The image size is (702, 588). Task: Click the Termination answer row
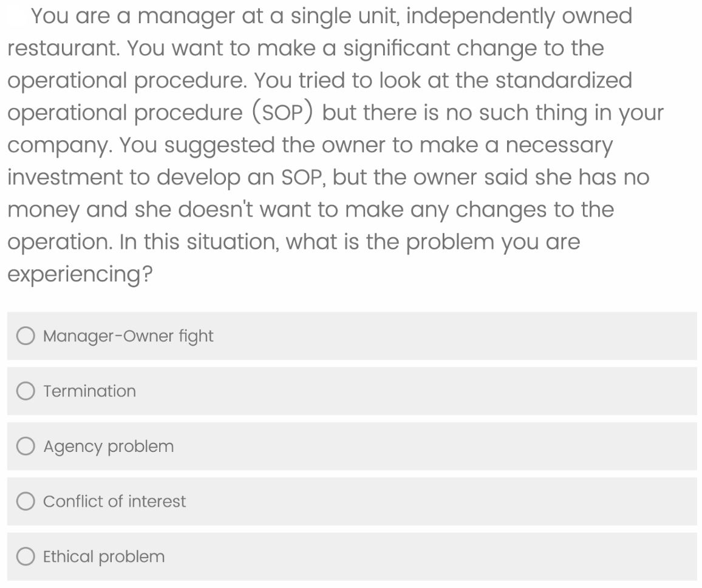pos(351,391)
